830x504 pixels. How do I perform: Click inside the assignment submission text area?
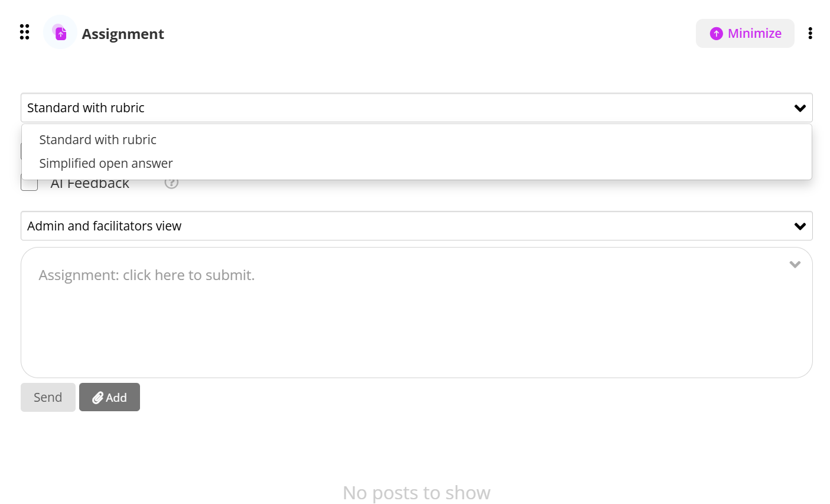pos(416,313)
